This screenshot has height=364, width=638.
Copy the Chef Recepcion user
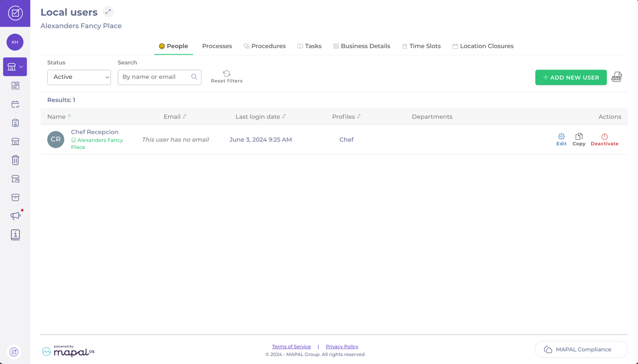(x=579, y=139)
